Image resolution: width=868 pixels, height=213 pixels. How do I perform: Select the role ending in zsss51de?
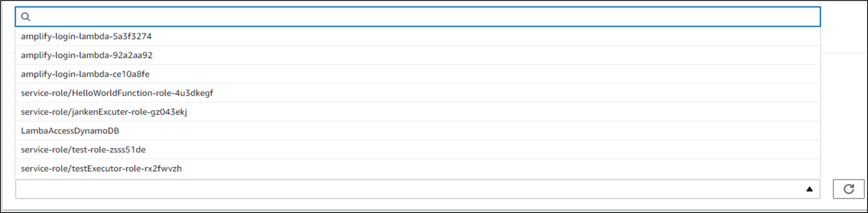[x=83, y=149]
